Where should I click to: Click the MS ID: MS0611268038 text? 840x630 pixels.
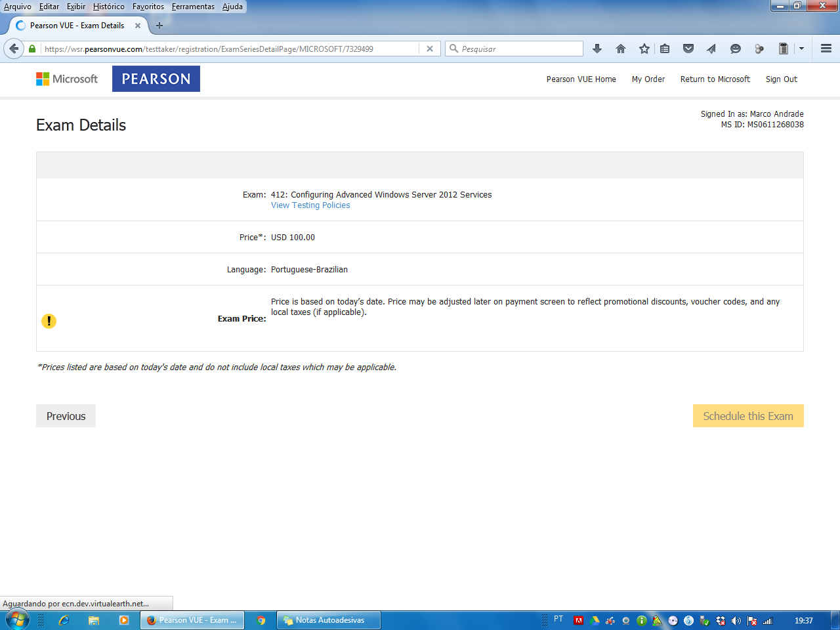pyautogui.click(x=763, y=125)
